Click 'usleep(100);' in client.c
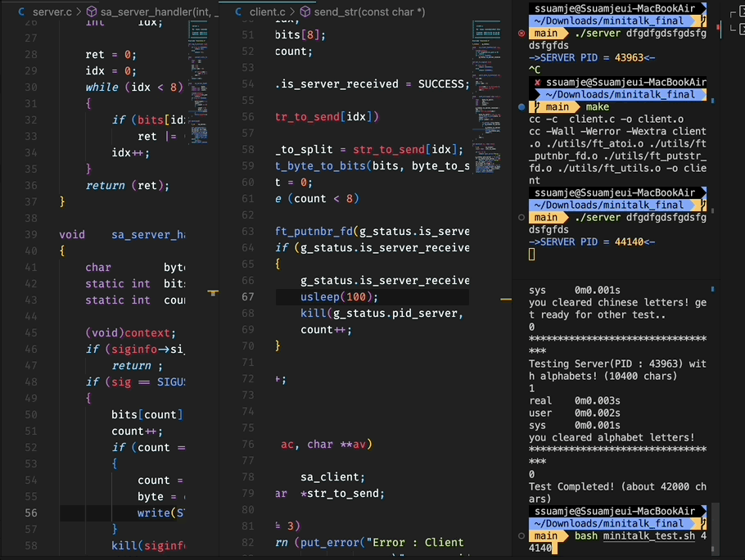This screenshot has height=560, width=745. click(339, 297)
